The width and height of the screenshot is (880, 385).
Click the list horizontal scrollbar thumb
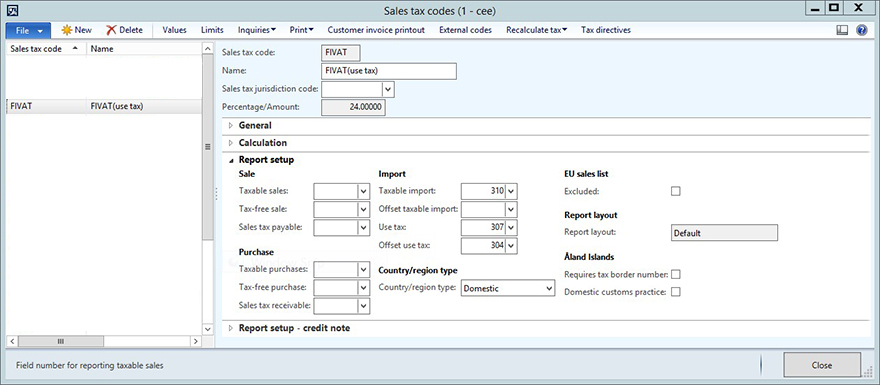click(61, 341)
